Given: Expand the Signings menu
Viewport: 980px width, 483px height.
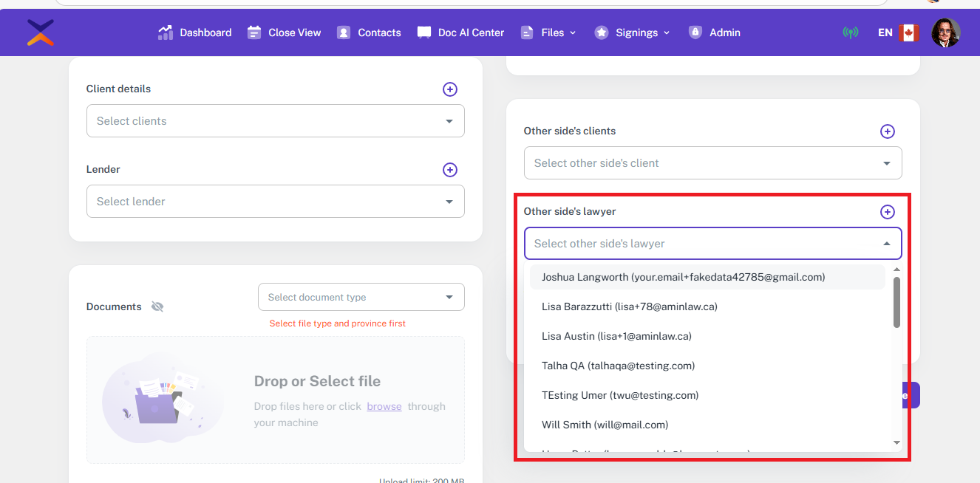Looking at the screenshot, I should click(x=633, y=32).
